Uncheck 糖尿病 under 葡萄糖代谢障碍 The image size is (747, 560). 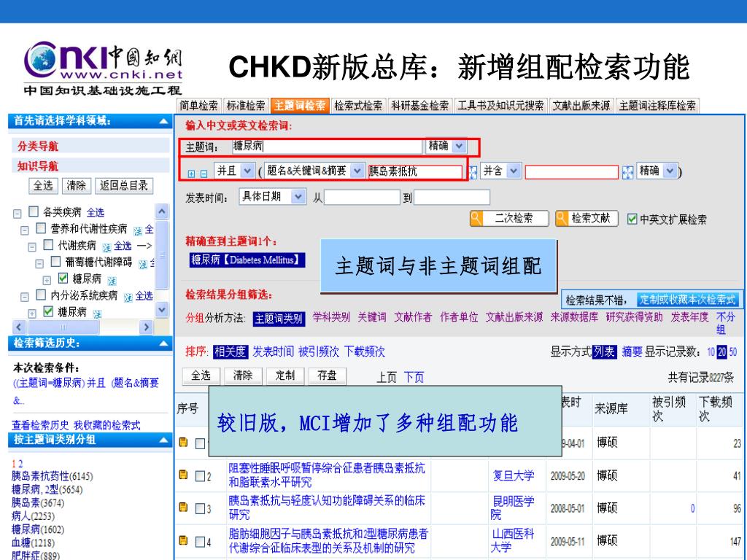click(63, 278)
